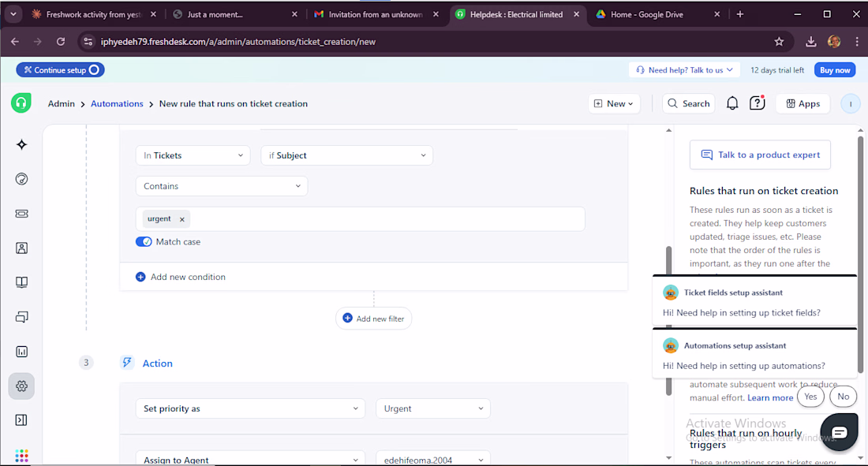Open the edehifeoma.2004 agent dropdown
The image size is (868, 466).
(433, 460)
